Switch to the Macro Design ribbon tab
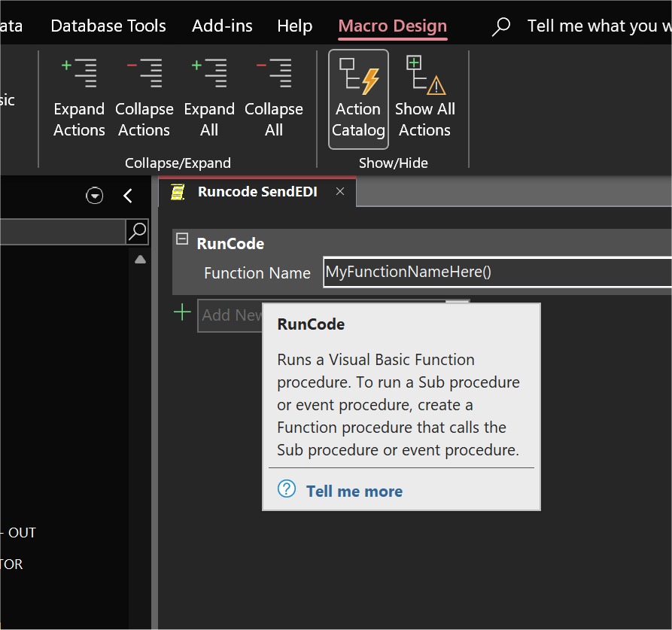This screenshot has height=630, width=672. [392, 25]
